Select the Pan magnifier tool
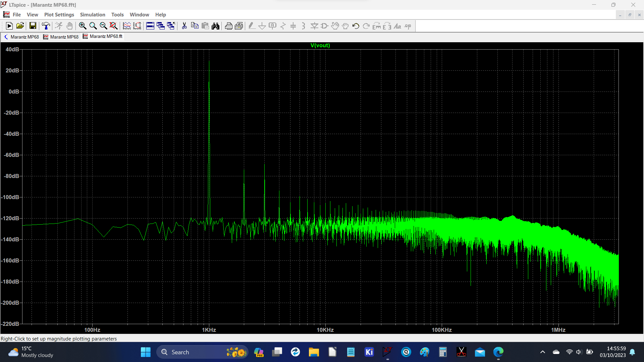This screenshot has height=362, width=644. [x=93, y=26]
